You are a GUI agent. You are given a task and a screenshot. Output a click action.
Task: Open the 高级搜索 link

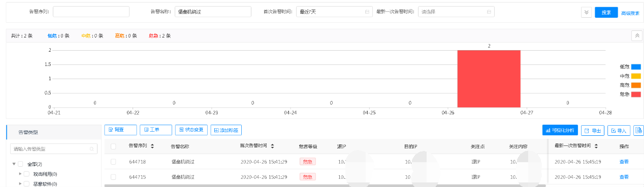tap(630, 13)
